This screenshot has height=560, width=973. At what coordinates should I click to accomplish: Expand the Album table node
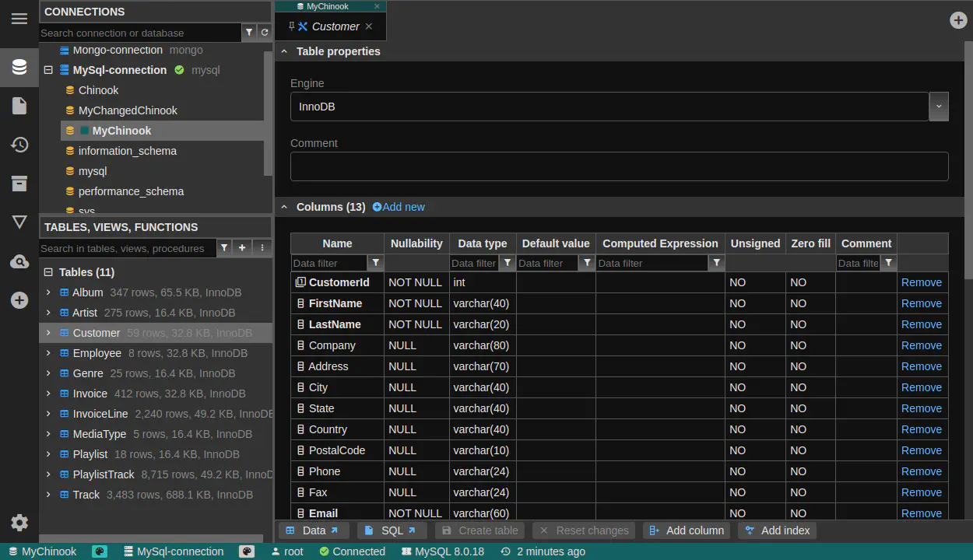[48, 292]
